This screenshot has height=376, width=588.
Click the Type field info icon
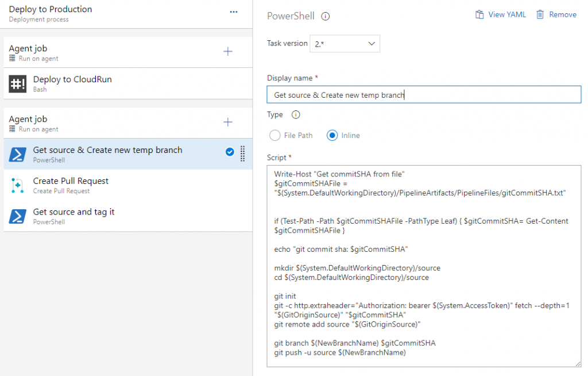click(296, 114)
